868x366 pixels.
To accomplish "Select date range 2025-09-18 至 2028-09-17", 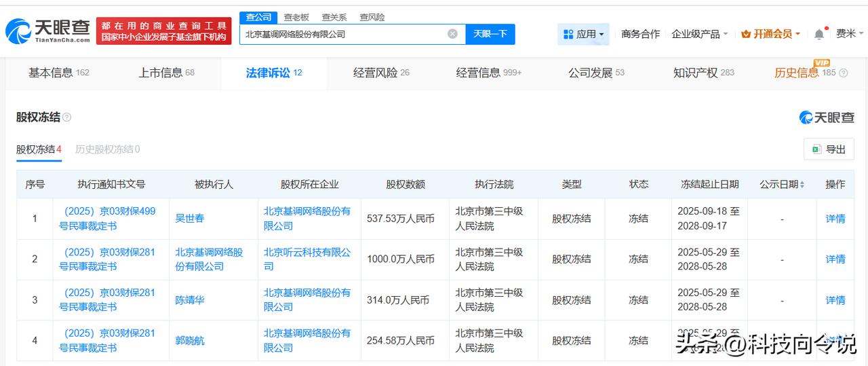I will tap(709, 219).
